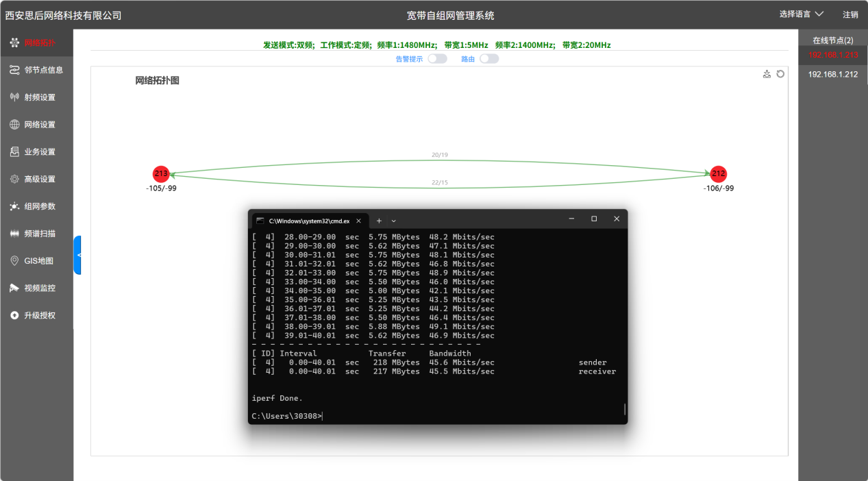868x481 pixels.
Task: Go to the 射频设置 menu item
Action: pos(37,97)
